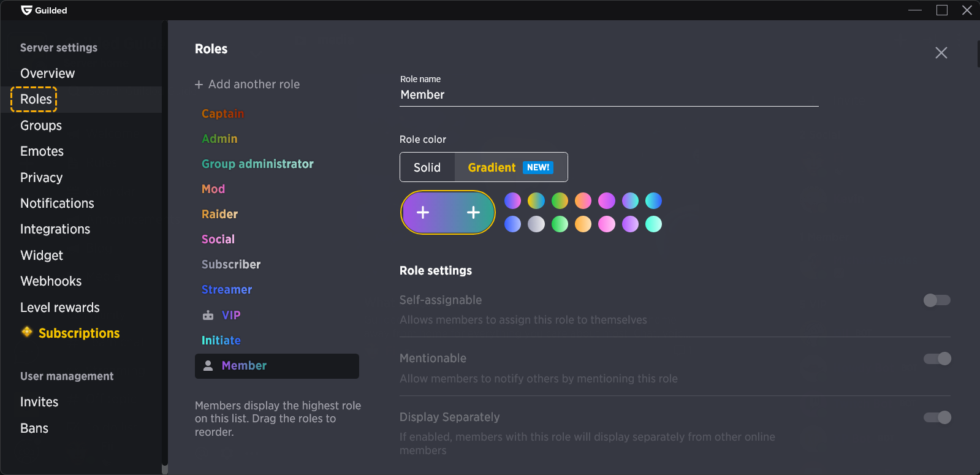Select the Admin role
This screenshot has width=980, height=475.
(219, 139)
